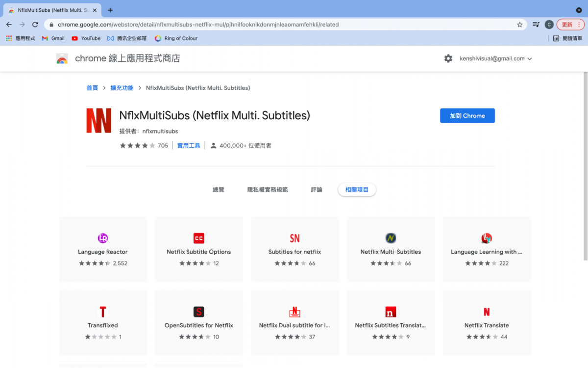Open the Gmail bookmark
Screen dimensions: 588x368
point(53,38)
